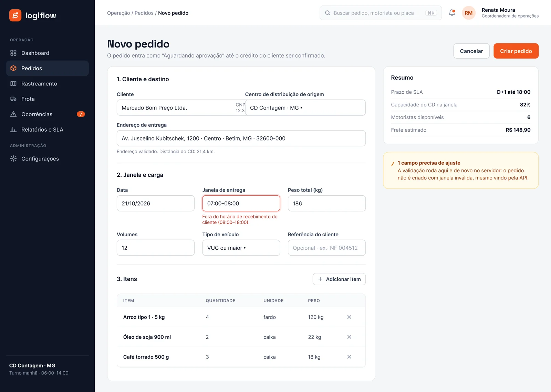Click the Ocorrências sidebar item
Viewport: 551px width, 392px height.
pos(48,114)
